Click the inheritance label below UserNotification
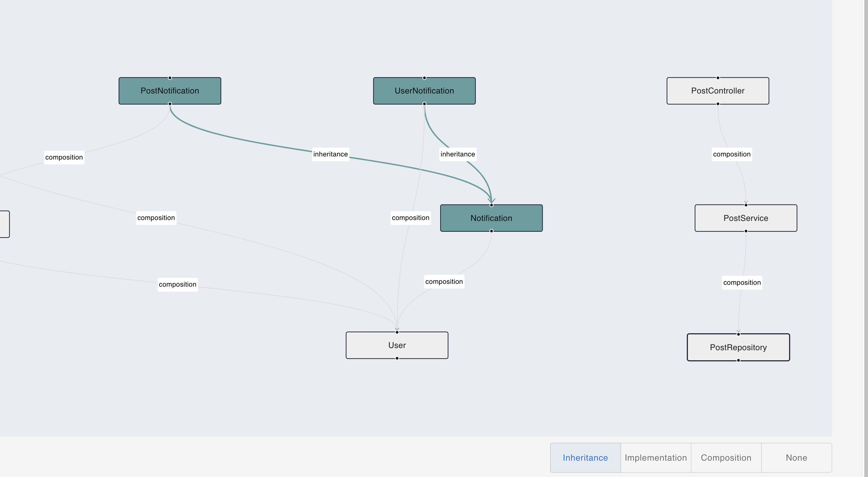Viewport: 868px width, 477px height. click(457, 154)
